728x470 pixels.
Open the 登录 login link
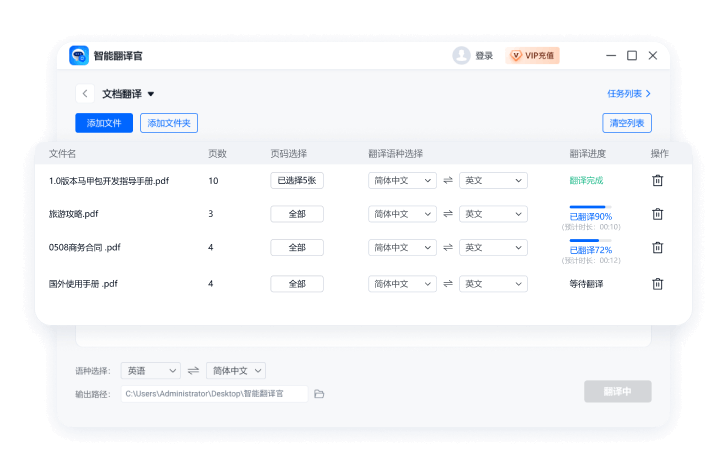[484, 56]
